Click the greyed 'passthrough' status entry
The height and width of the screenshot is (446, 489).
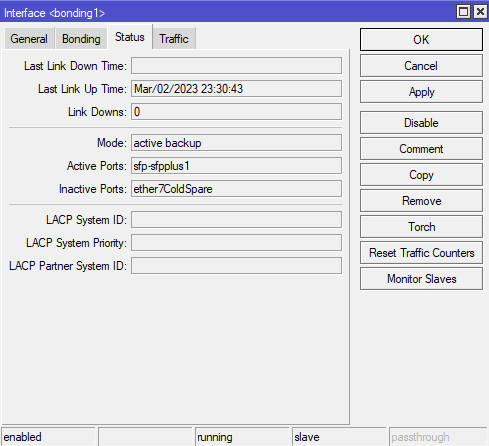[438, 437]
